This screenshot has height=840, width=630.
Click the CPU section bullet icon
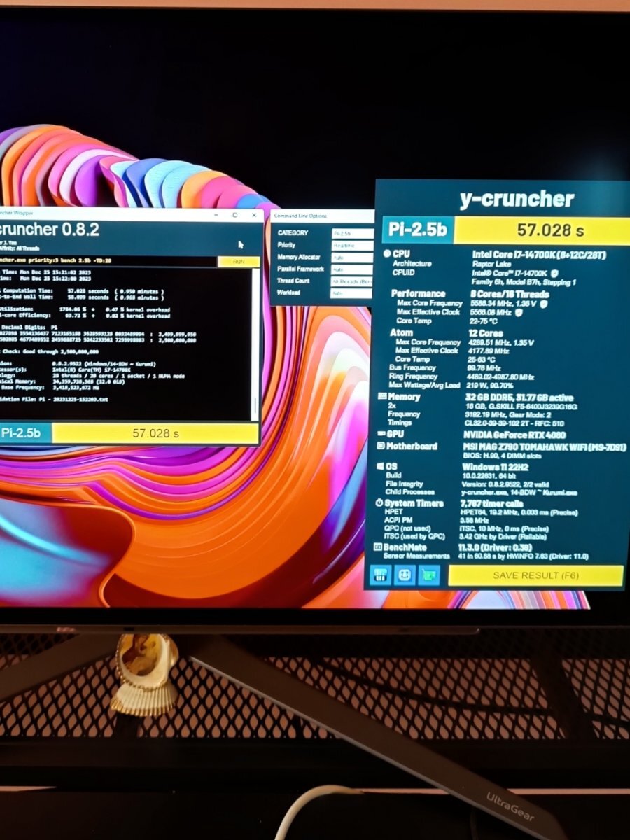point(386,254)
